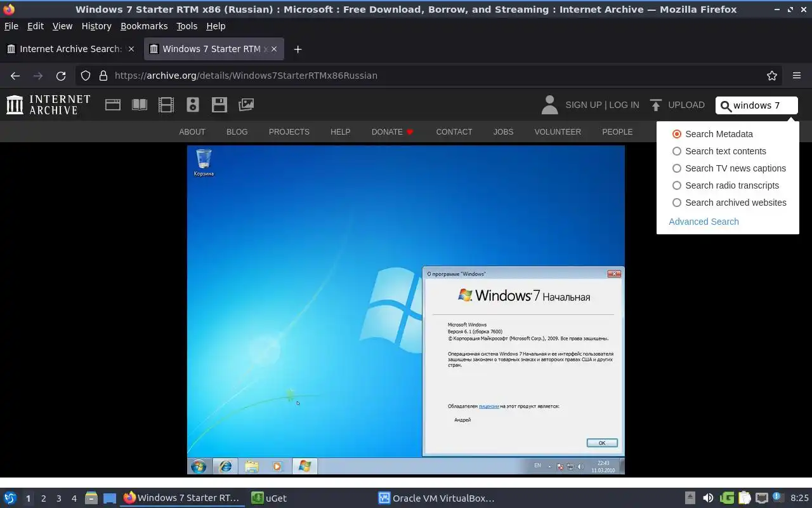Select the Search archived websites option
Image resolution: width=812 pixels, height=508 pixels.
(677, 203)
